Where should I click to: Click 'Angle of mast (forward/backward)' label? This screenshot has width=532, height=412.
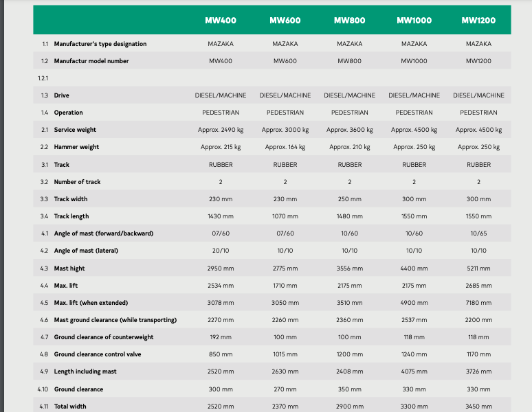click(104, 233)
